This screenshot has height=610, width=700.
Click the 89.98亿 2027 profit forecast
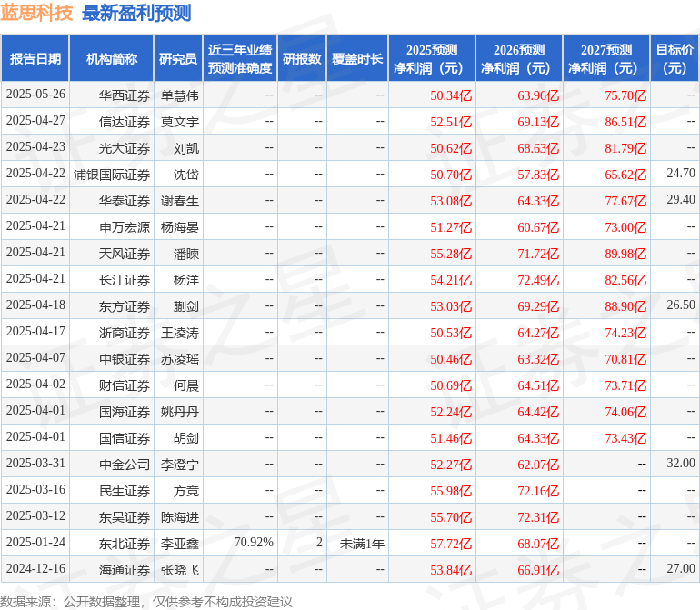click(625, 254)
